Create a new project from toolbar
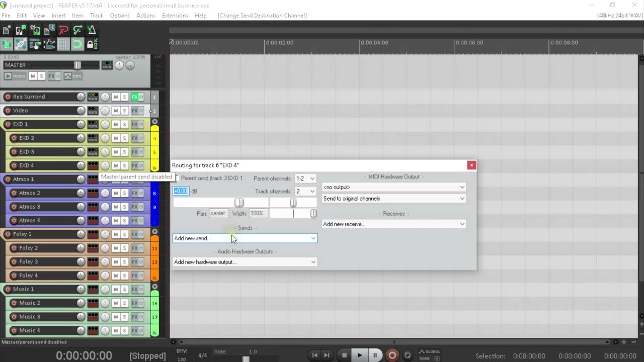 pyautogui.click(x=7, y=31)
